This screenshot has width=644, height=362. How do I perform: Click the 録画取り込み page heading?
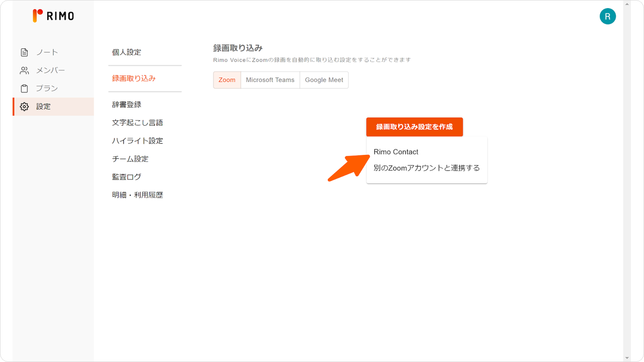(x=238, y=48)
